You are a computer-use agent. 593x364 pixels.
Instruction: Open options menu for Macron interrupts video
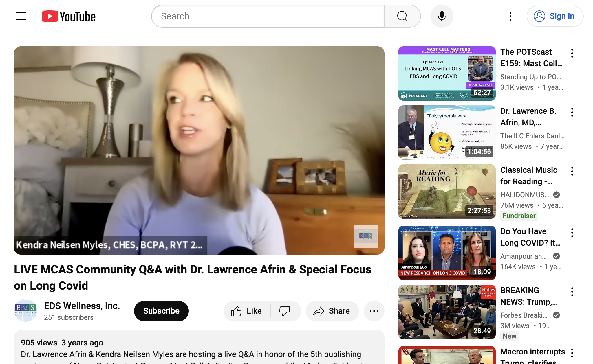[x=572, y=353]
